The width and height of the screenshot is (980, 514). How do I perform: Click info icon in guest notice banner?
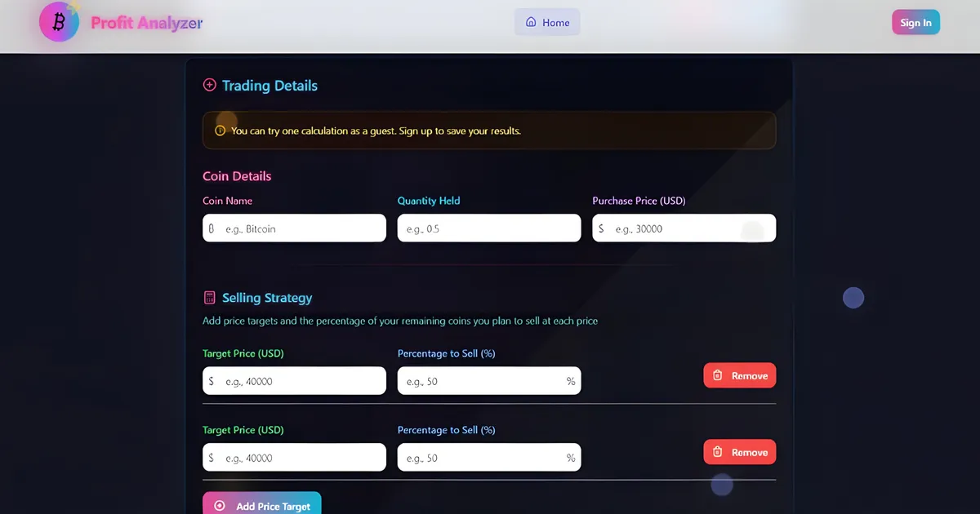tap(220, 131)
